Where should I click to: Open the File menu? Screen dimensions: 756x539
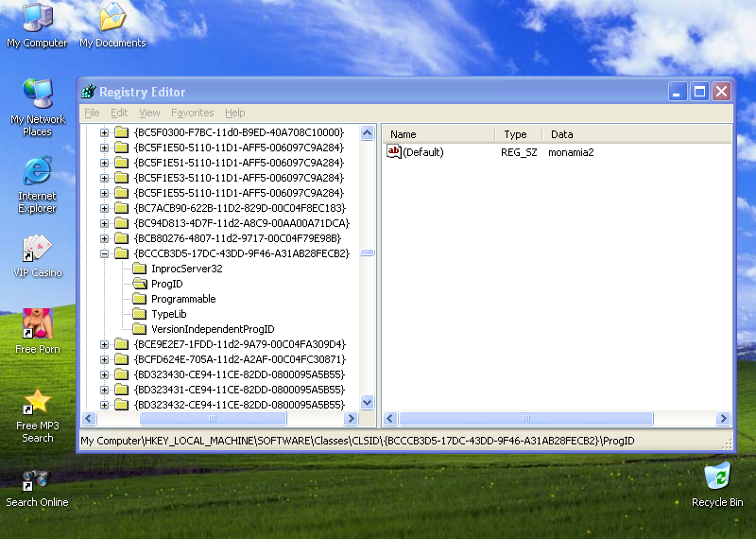[x=92, y=113]
